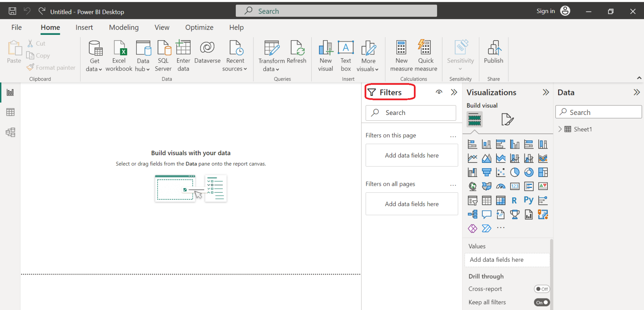Expand the Sheet1 table in Data pane

coord(560,129)
